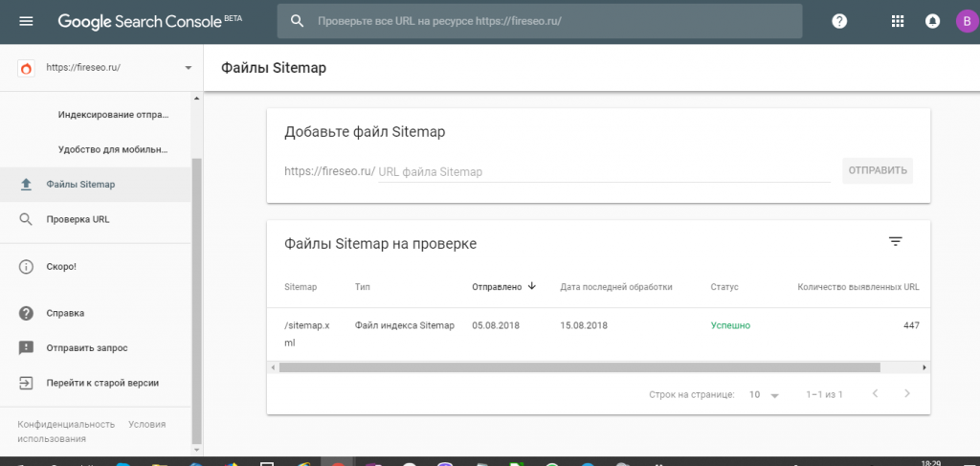Go to next page of results
Viewport: 980px width, 466px height.
906,393
